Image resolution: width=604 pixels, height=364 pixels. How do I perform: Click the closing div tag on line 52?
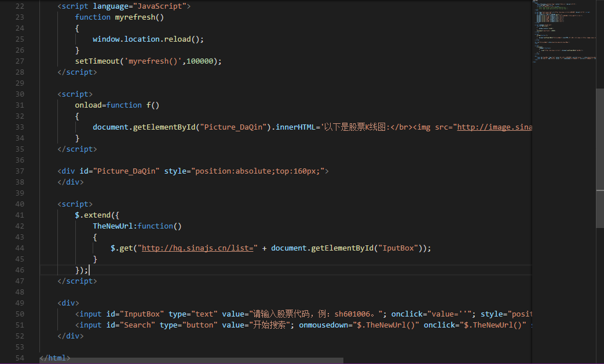pos(71,336)
